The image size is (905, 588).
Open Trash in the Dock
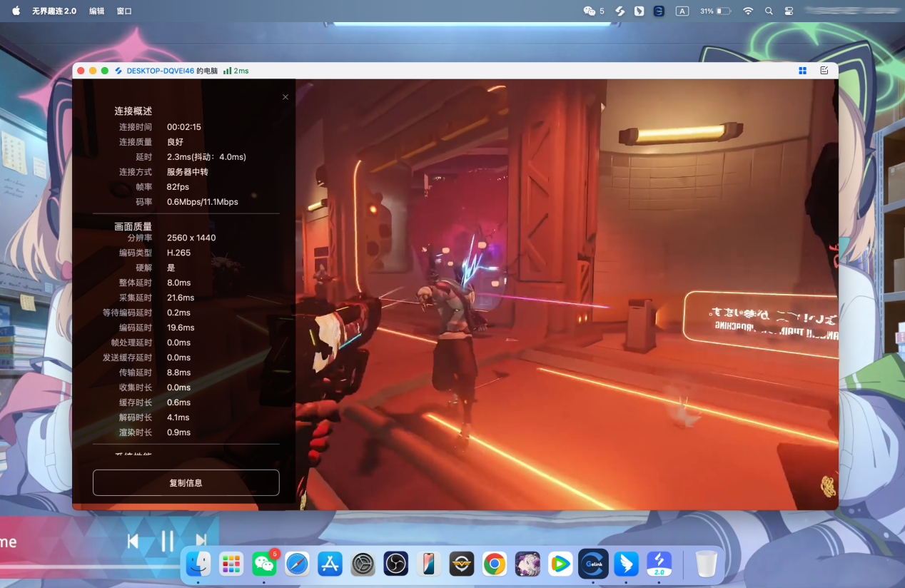(707, 564)
